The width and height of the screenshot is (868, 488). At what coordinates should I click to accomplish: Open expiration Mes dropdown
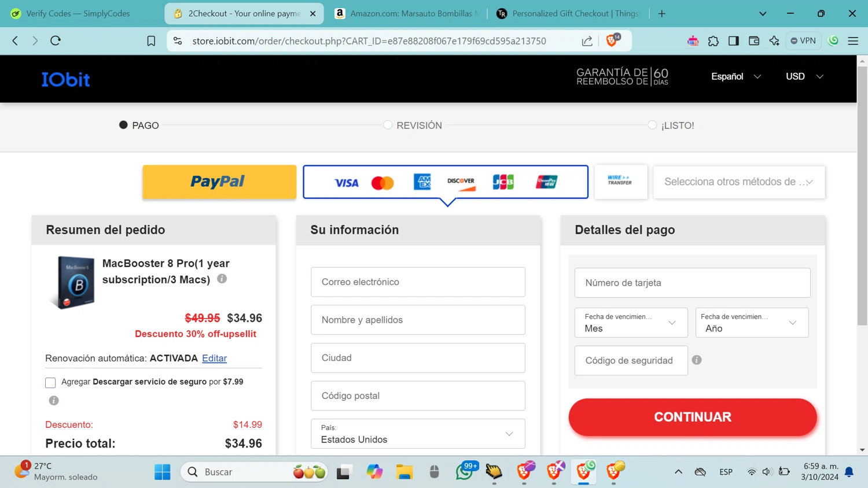tap(631, 323)
